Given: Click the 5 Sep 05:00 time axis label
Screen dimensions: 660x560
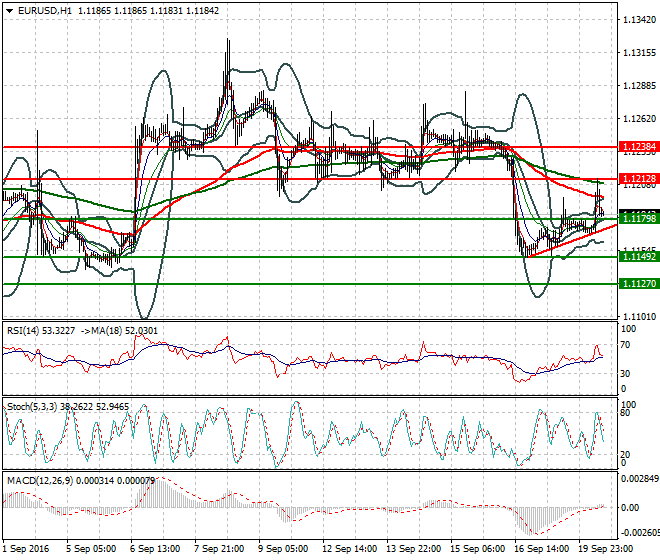Looking at the screenshot, I should pos(91,549).
